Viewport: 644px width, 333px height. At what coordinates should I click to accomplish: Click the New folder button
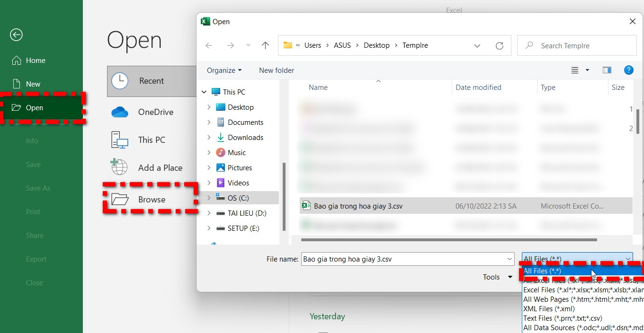coord(277,70)
